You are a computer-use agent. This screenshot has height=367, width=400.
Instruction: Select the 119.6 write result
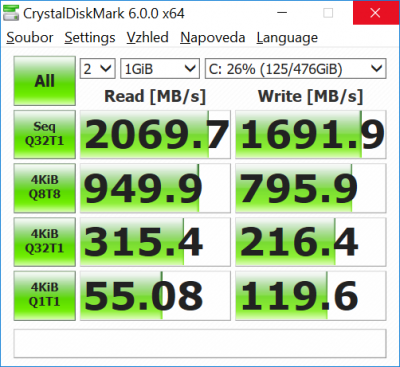pos(311,296)
